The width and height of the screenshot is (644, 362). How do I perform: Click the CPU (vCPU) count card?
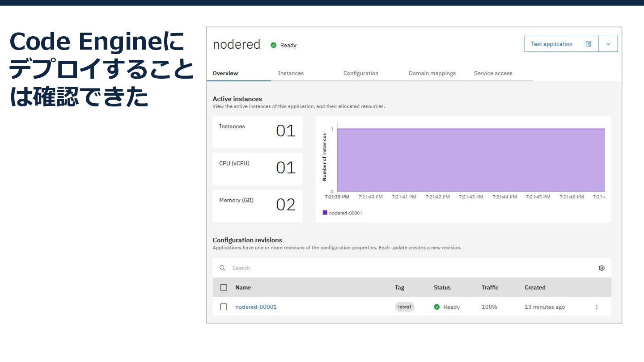(258, 169)
